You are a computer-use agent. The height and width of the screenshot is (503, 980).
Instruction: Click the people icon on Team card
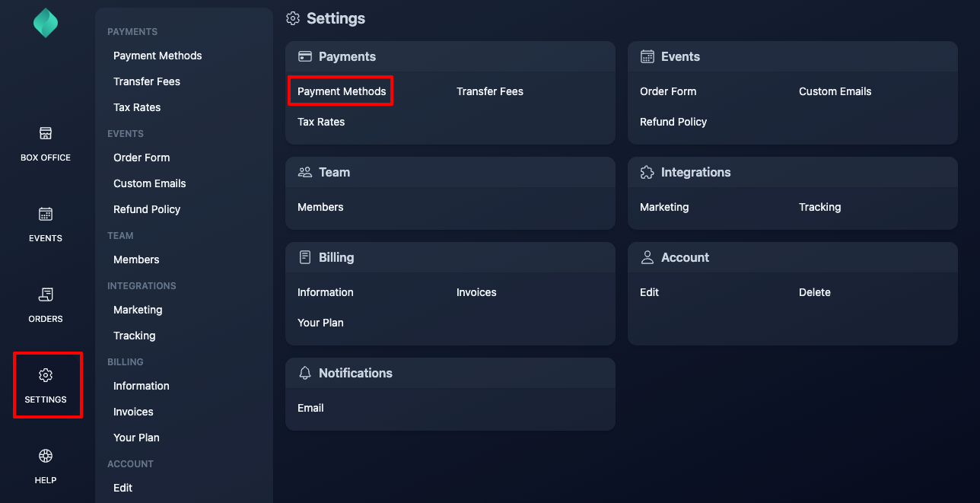pyautogui.click(x=305, y=172)
